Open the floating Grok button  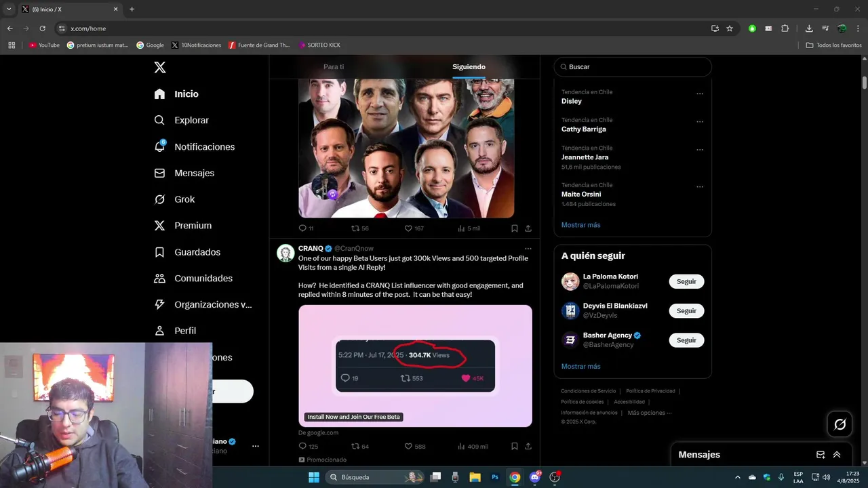[x=840, y=424]
